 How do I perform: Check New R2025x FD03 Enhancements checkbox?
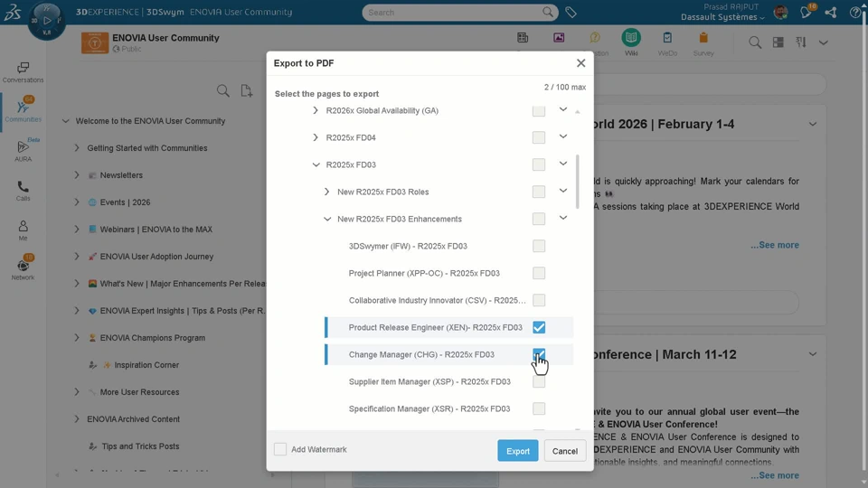(x=539, y=219)
